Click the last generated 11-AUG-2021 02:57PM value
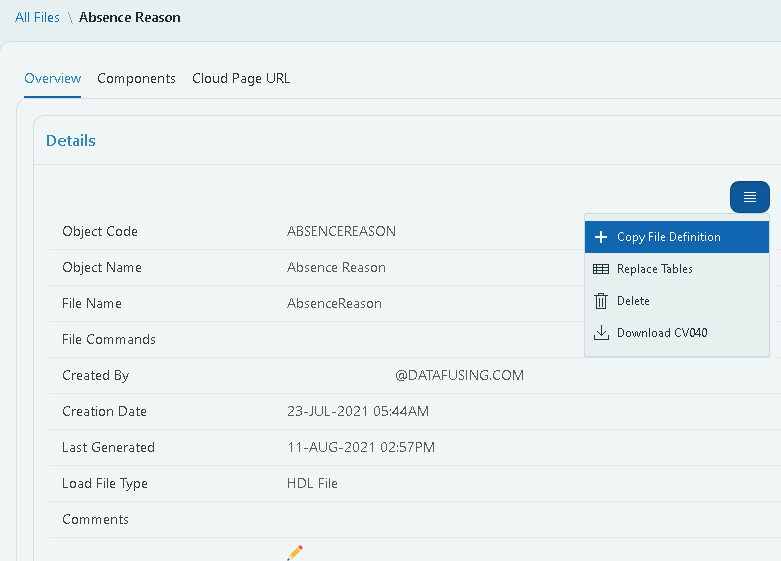Screen dimensions: 781x561 361,447
